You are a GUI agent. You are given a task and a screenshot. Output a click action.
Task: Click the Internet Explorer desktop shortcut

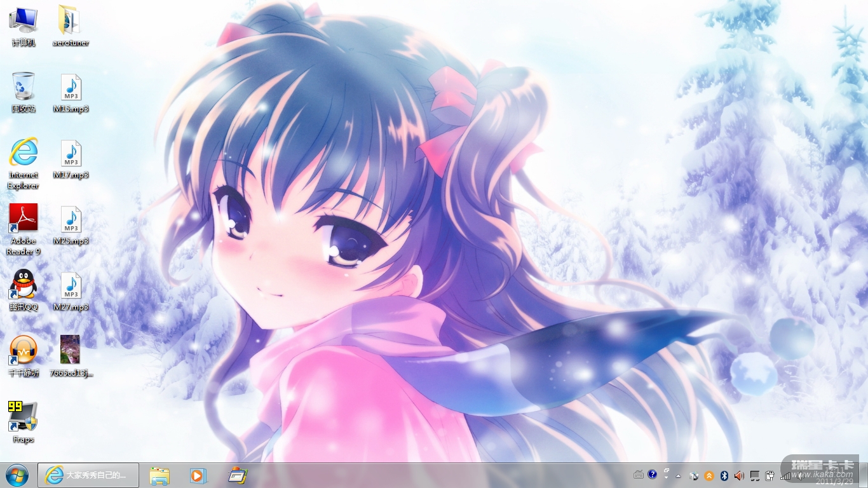coord(24,163)
